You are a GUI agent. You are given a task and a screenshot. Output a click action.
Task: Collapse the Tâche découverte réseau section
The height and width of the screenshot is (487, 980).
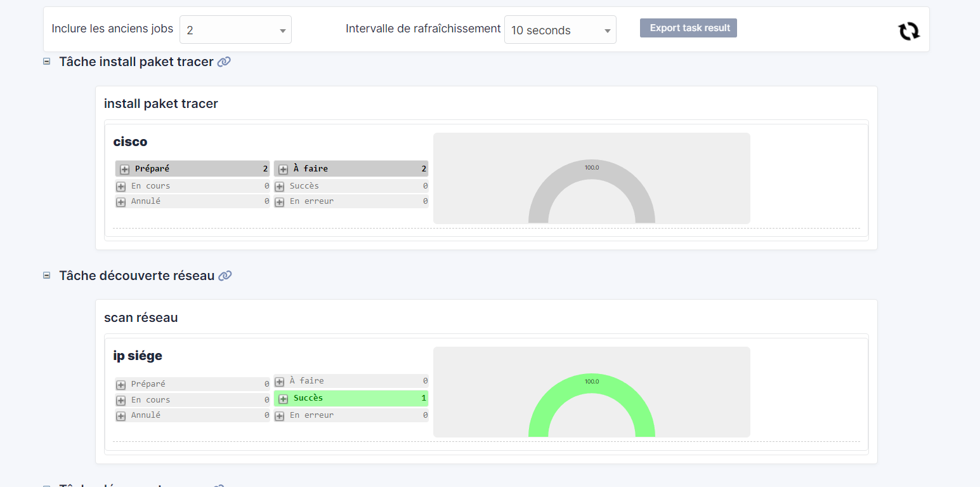46,275
